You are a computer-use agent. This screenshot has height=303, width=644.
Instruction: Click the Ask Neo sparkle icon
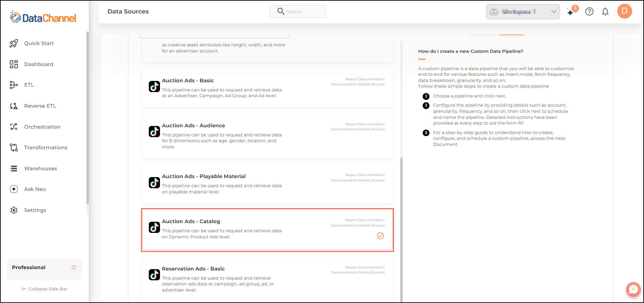point(14,189)
